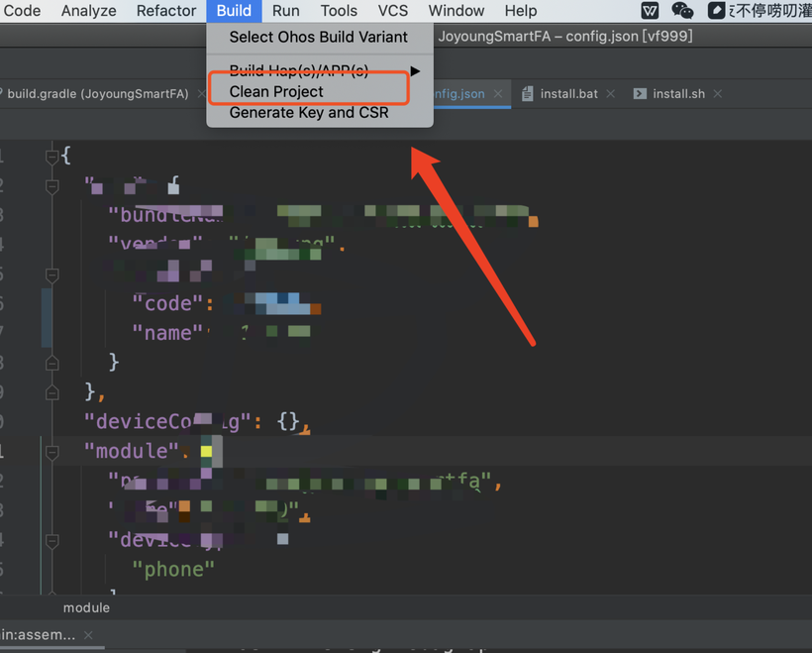The width and height of the screenshot is (812, 653).
Task: Open WPS icon in menu bar
Action: tap(650, 10)
